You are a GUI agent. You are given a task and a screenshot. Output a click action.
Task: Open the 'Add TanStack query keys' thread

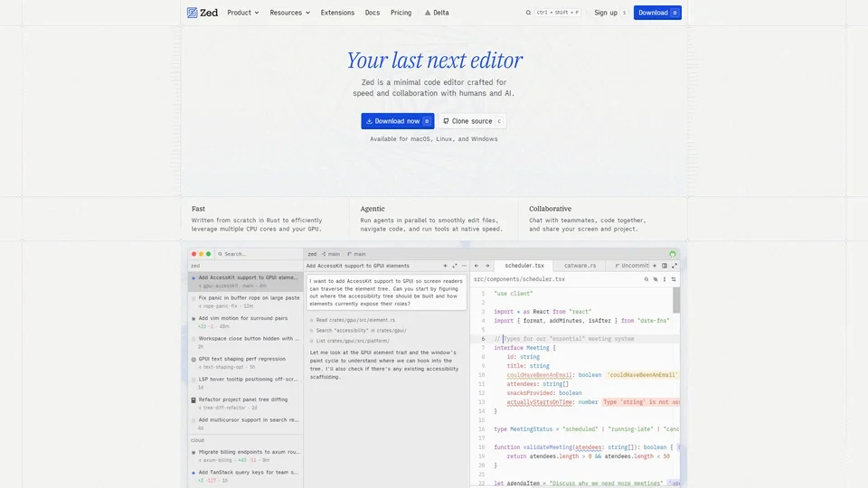point(246,476)
